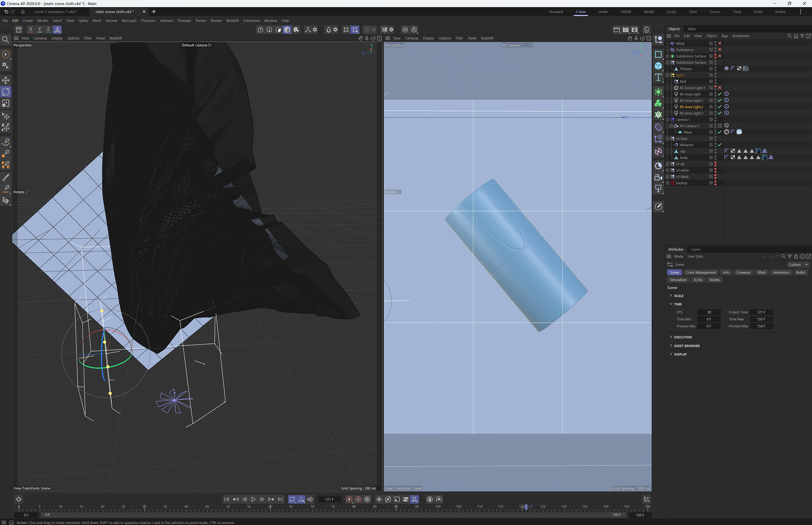The width and height of the screenshot is (812, 525).
Task: Click the Cube primitive icon in the right palette
Action: click(x=658, y=66)
